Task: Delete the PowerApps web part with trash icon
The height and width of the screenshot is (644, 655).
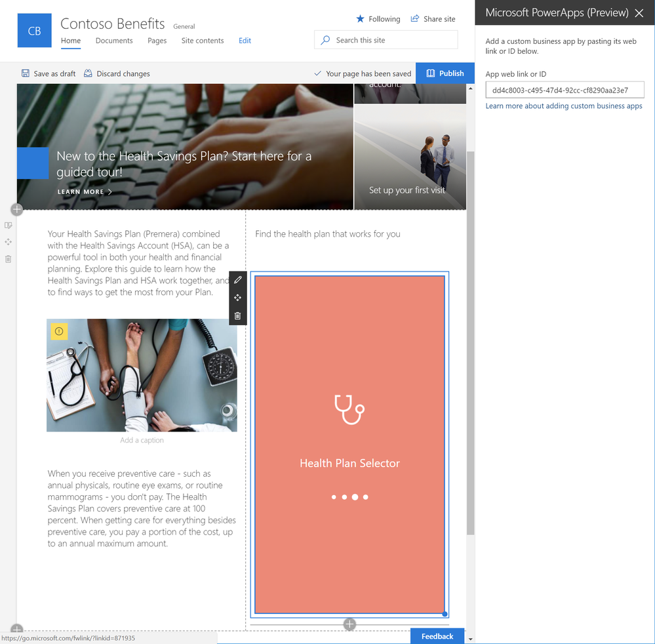Action: tap(238, 315)
